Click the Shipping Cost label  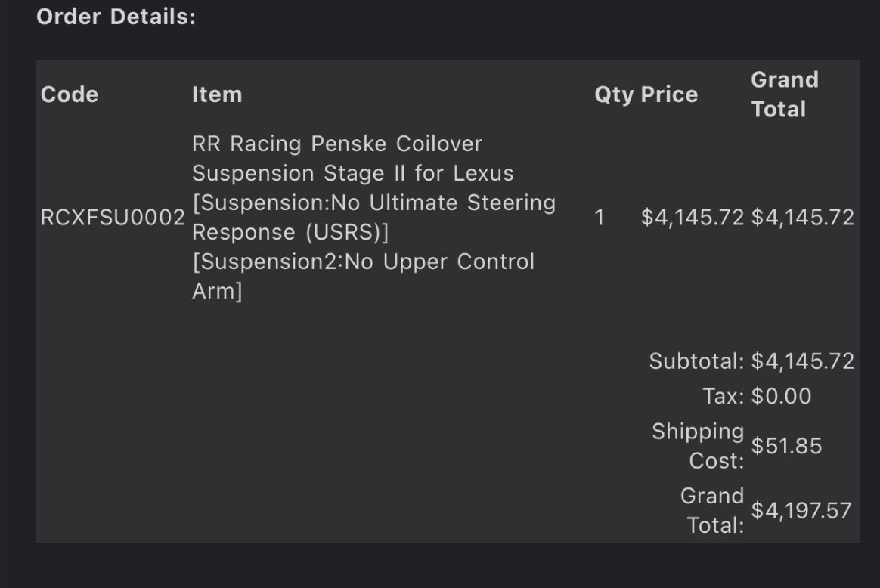(x=699, y=446)
